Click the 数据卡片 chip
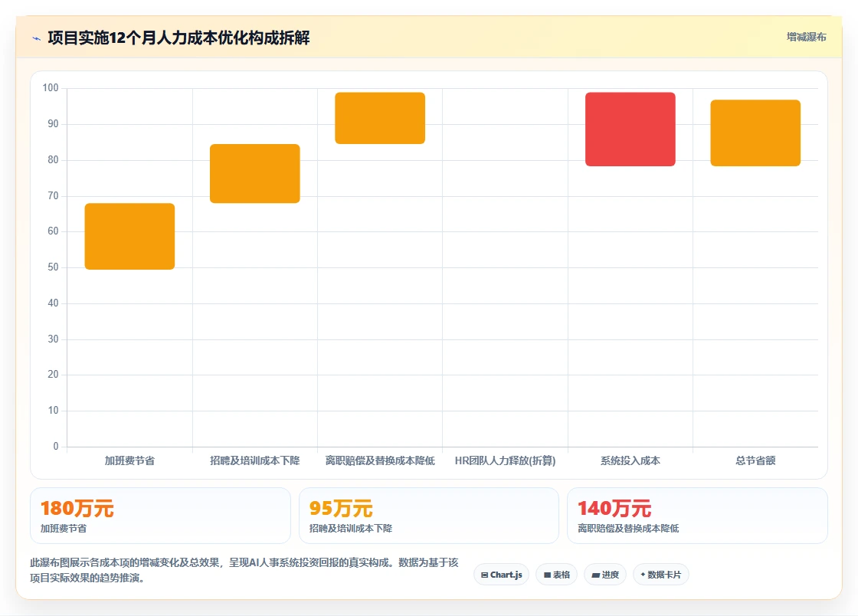This screenshot has width=858, height=616. (x=660, y=575)
